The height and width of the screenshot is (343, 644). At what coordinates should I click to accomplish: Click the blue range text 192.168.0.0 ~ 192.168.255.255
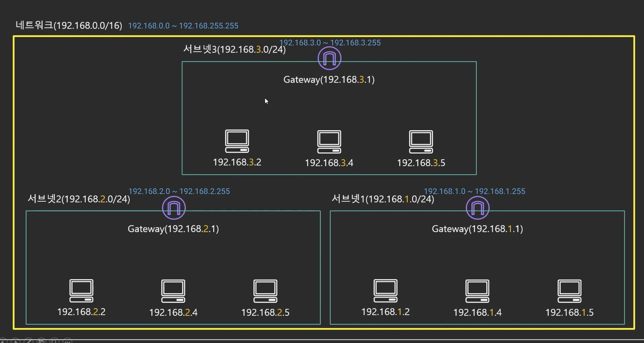[183, 26]
